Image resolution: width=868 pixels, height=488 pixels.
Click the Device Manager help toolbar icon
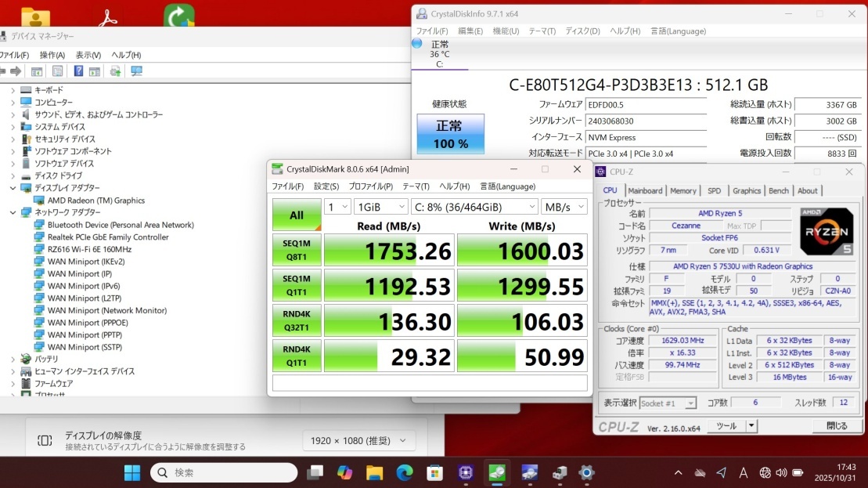[78, 71]
